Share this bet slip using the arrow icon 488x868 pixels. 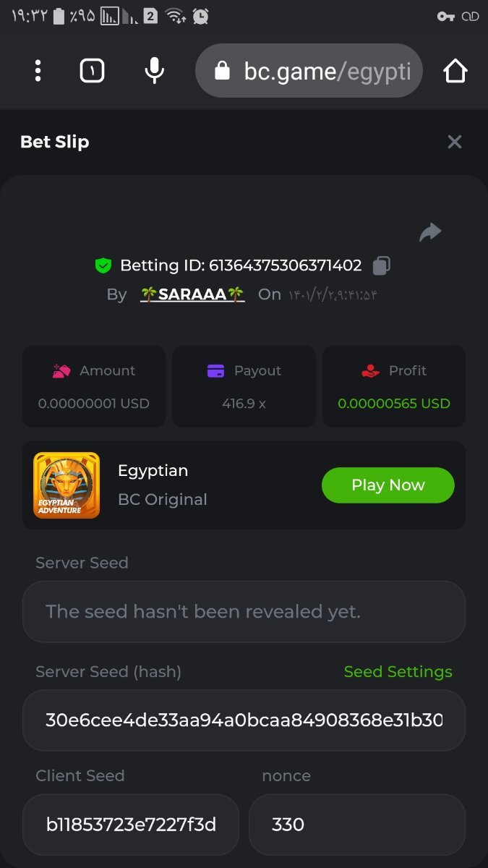(430, 232)
